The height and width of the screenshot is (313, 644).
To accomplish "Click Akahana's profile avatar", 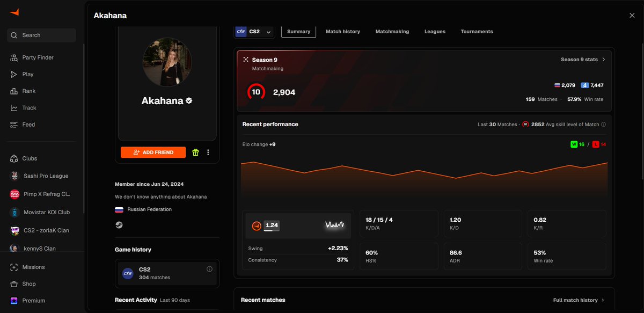I will click(x=167, y=62).
